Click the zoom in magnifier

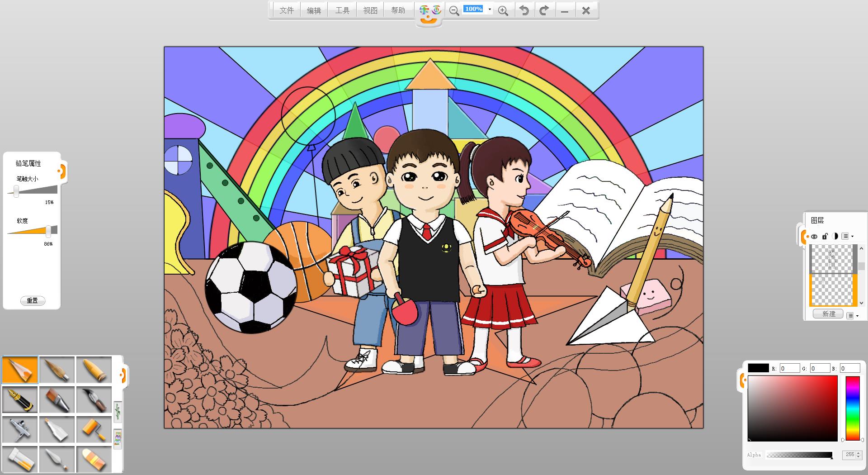[x=503, y=10]
